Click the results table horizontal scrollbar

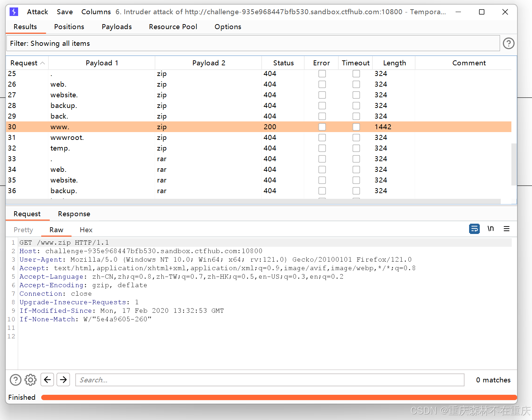(253, 201)
